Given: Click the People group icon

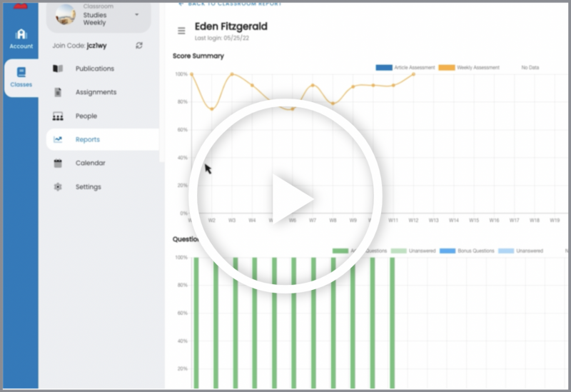Looking at the screenshot, I should point(59,116).
